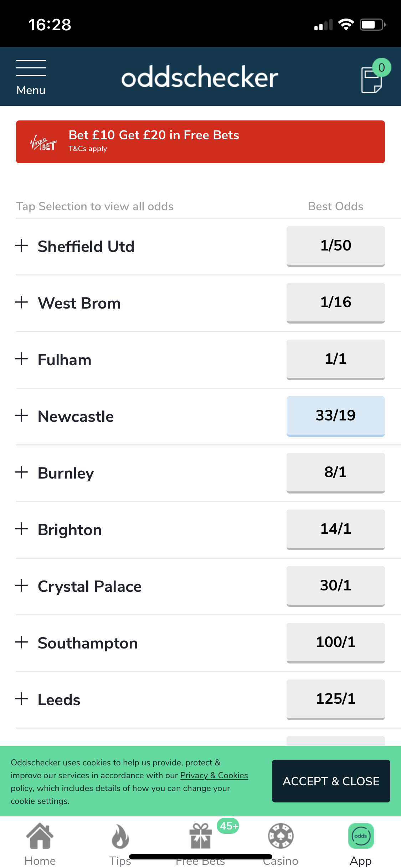Screen dimensions: 401x868
Task: Open the oddschecker App icon
Action: click(361, 836)
